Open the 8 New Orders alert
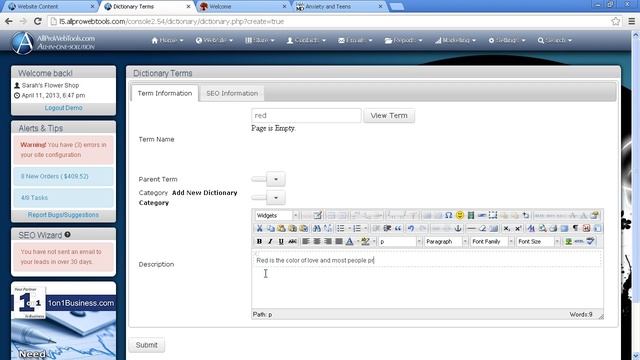Viewport: 640px width, 360px height. point(63,176)
